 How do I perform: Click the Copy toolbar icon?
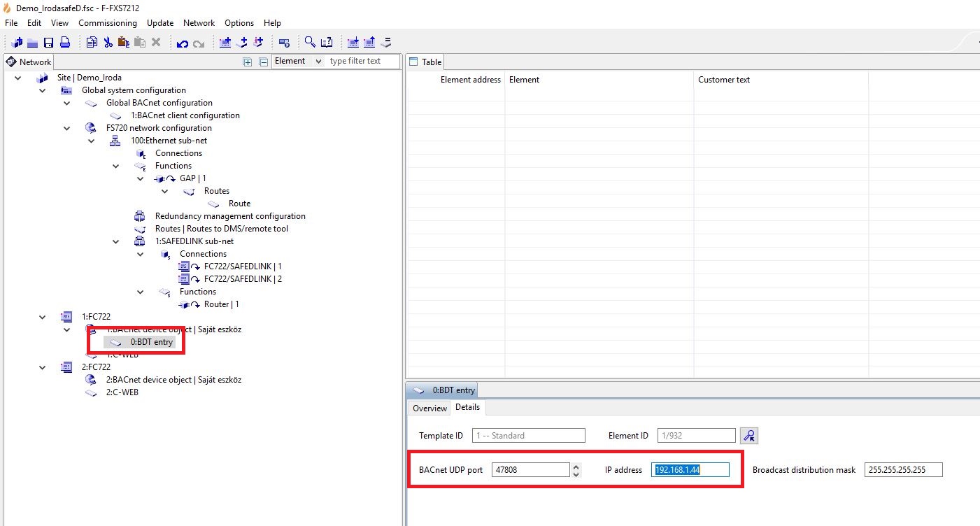92,43
